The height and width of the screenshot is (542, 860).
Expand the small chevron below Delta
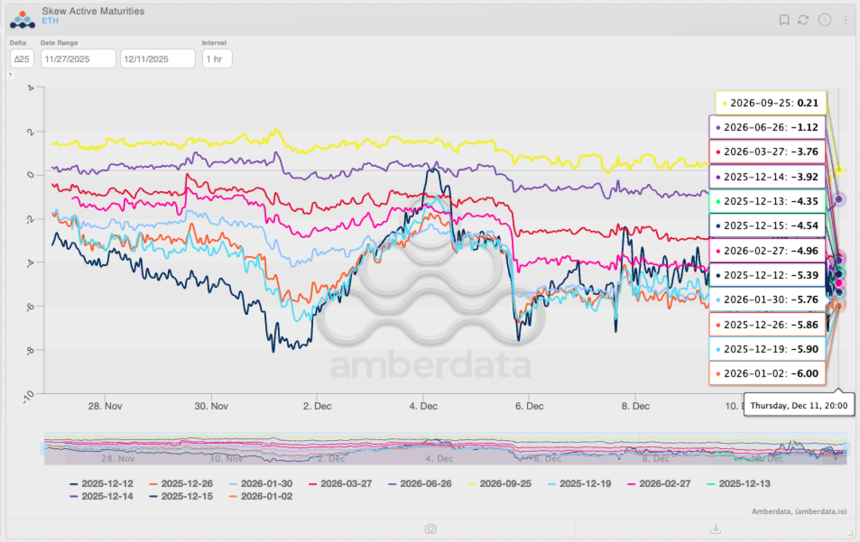point(11,75)
